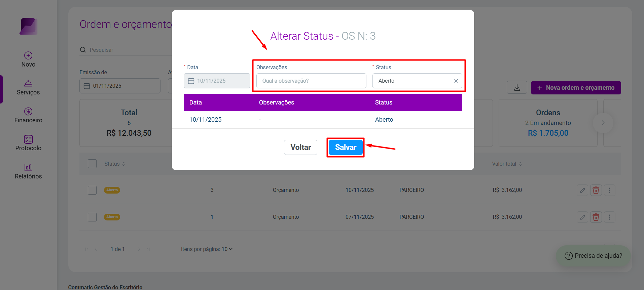Delete order 3 with trash icon
This screenshot has height=290, width=644.
[596, 190]
